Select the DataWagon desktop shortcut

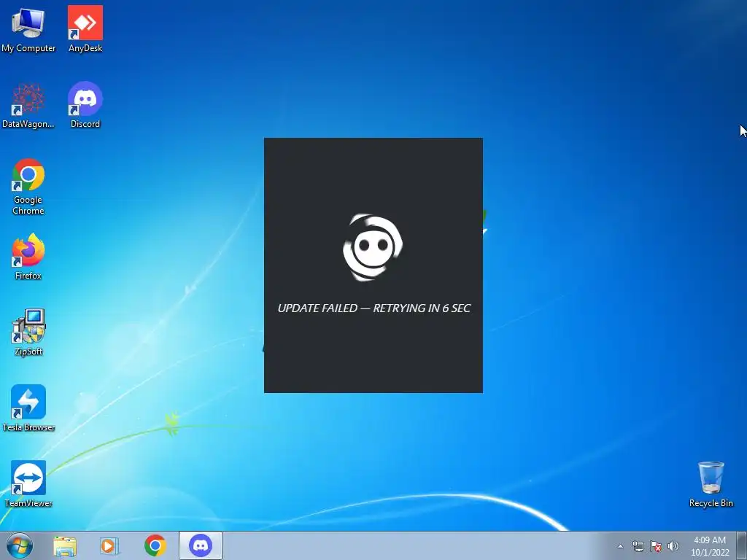pos(28,106)
